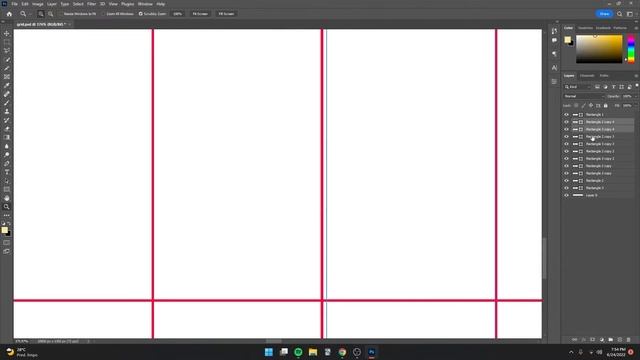This screenshot has height=360, width=640.
Task: Toggle Resize Windows to Fit checkbox
Action: 60,14
